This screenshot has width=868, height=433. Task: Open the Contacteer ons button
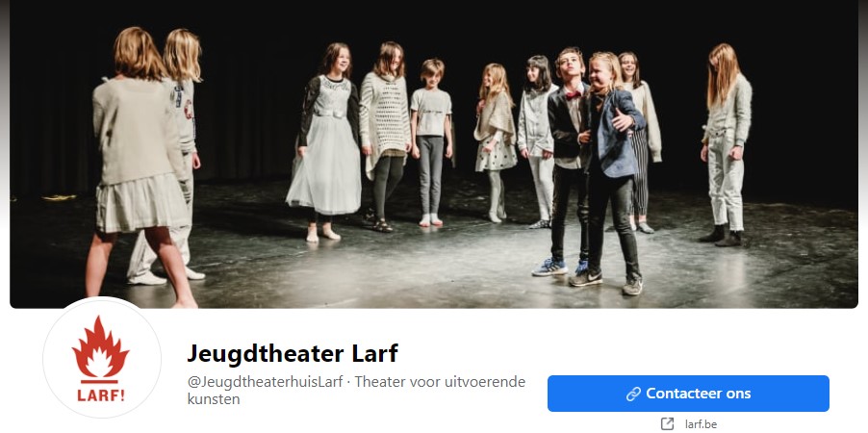pyautogui.click(x=688, y=394)
